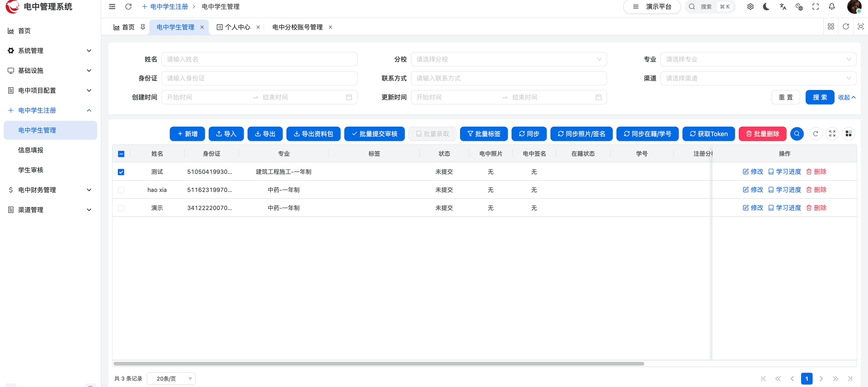This screenshot has width=868, height=387.
Task: Click the user avatar
Action: (x=854, y=7)
